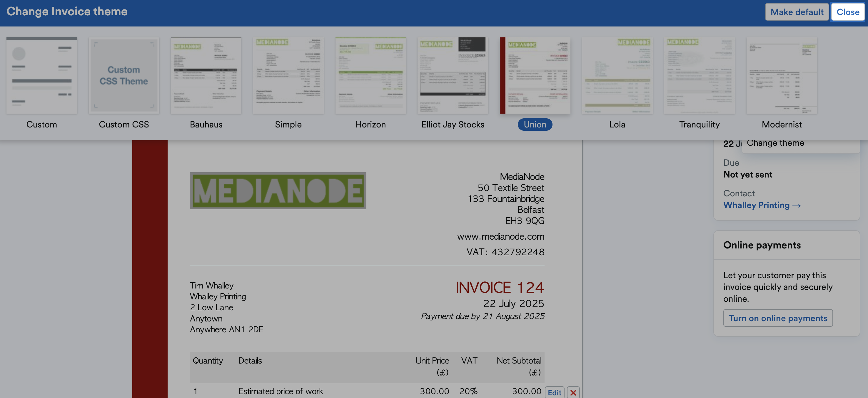Viewport: 868px width, 398px height.
Task: Click the Horizon label text
Action: pos(370,125)
